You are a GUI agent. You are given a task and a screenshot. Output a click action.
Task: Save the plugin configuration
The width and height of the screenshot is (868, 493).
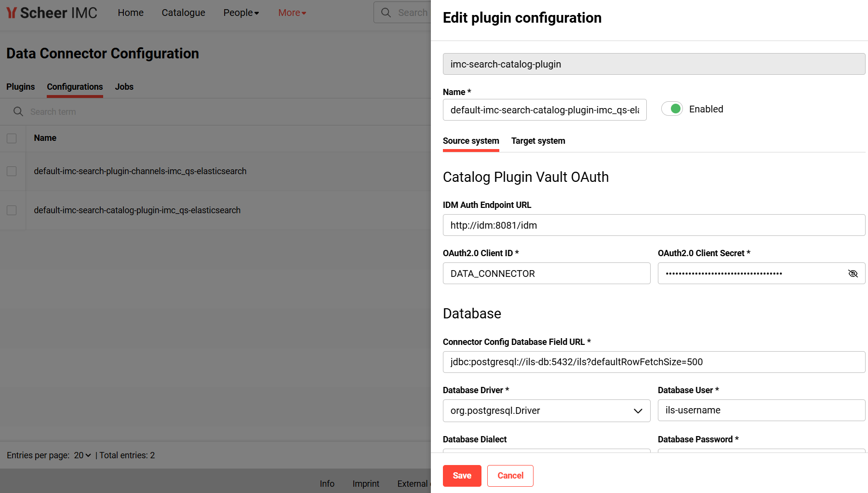click(462, 476)
